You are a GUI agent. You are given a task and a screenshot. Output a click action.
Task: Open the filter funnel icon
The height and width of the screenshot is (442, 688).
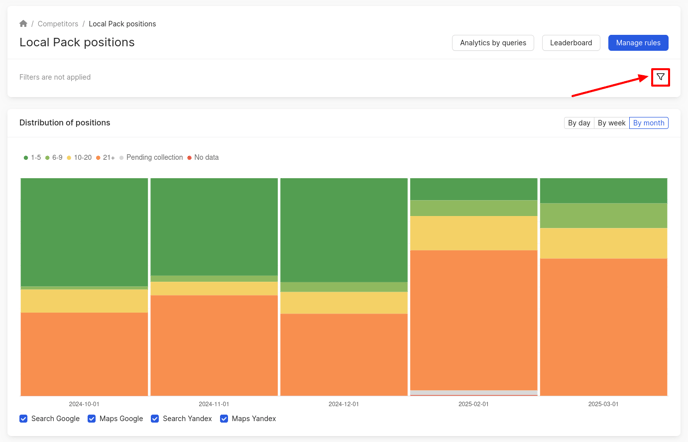click(x=660, y=77)
